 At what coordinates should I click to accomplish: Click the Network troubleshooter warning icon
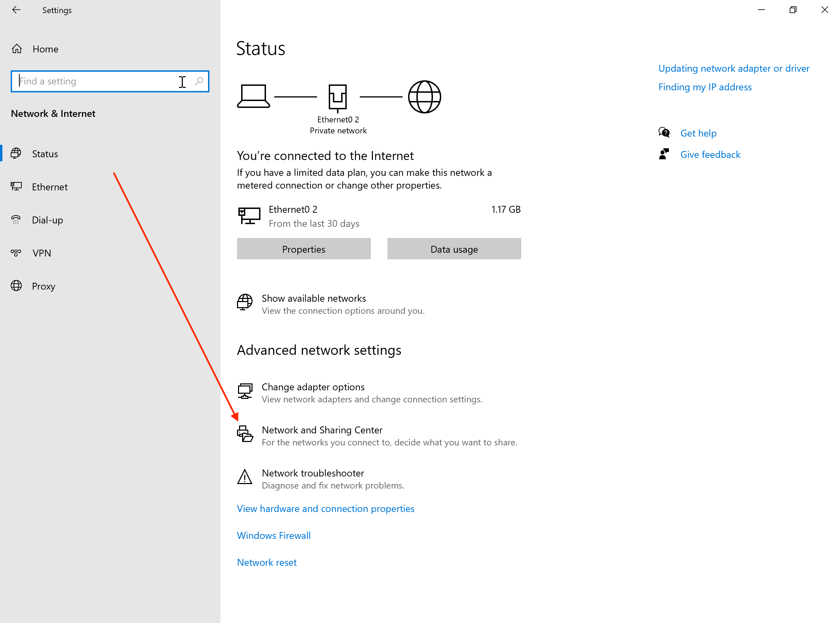pos(245,477)
